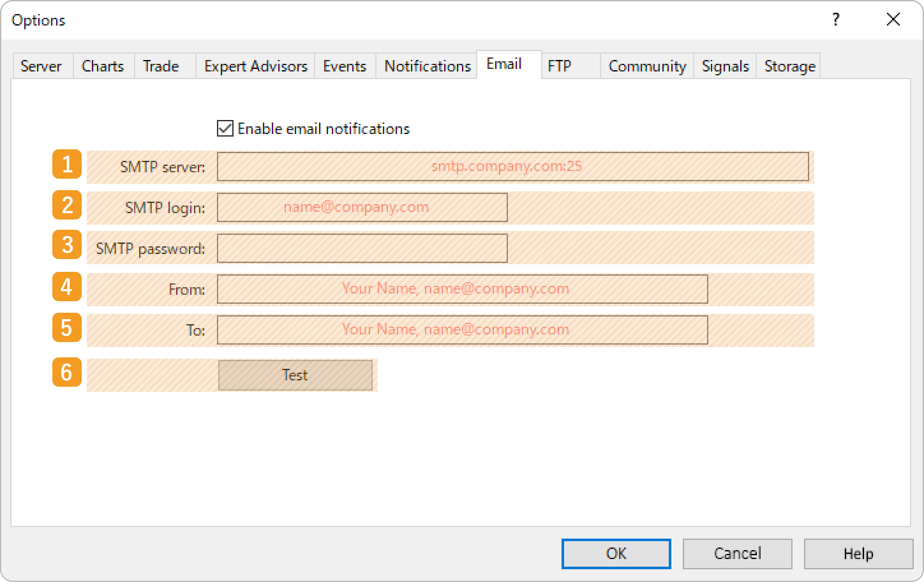Switch to the Storage tab

click(788, 66)
